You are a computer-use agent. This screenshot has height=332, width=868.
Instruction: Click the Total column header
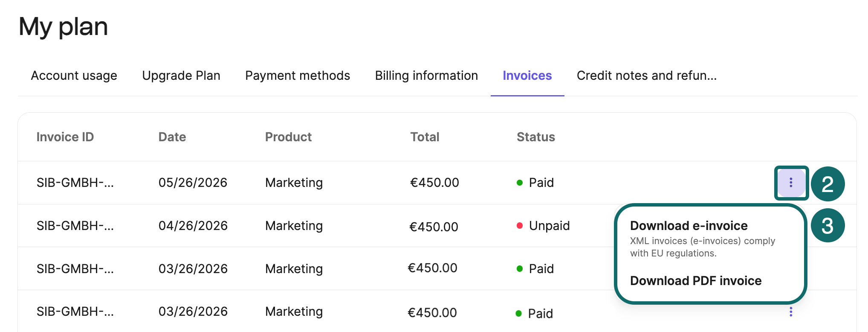tap(425, 137)
